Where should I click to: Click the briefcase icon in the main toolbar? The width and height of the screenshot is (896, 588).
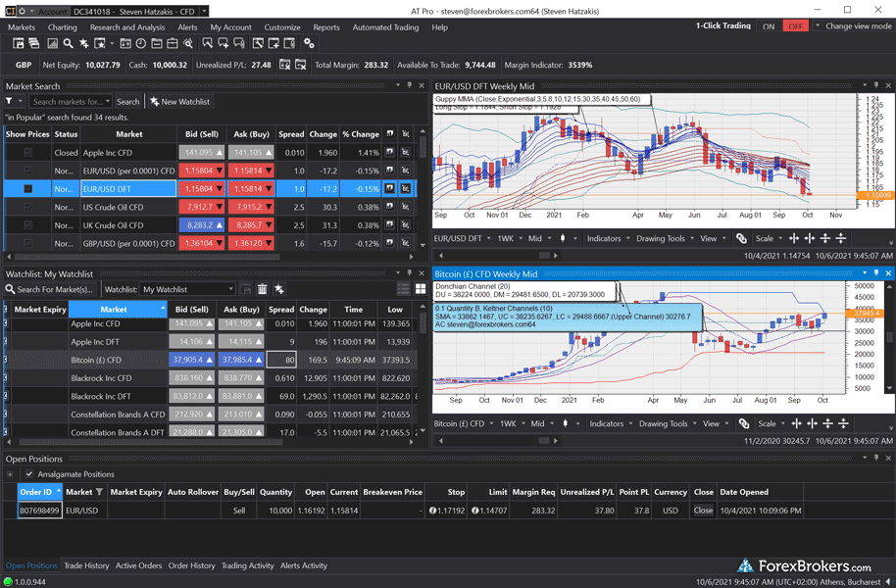[x=172, y=43]
